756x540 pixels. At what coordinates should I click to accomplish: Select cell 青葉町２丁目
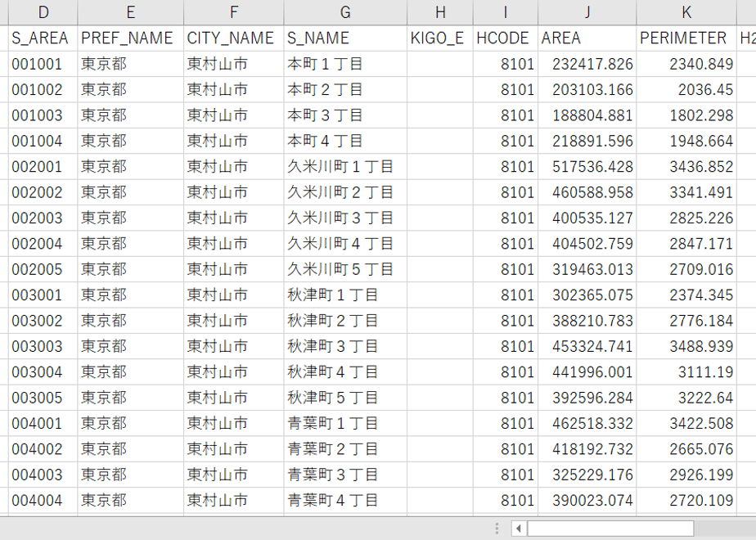pos(345,449)
